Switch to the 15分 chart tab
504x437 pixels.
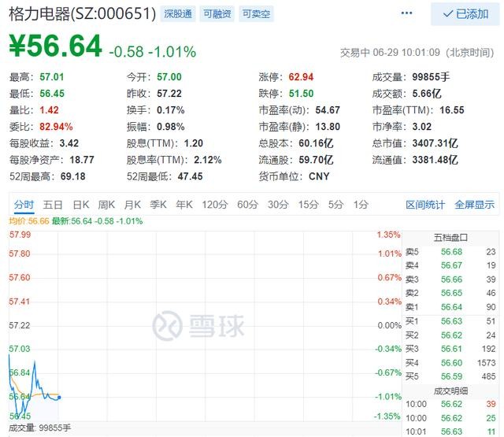tap(308, 205)
